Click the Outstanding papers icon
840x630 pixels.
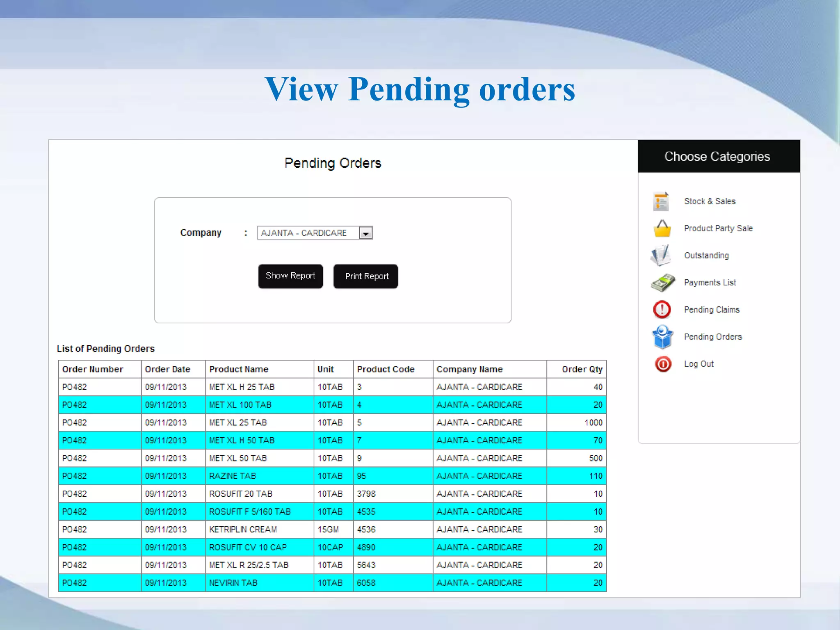point(661,255)
